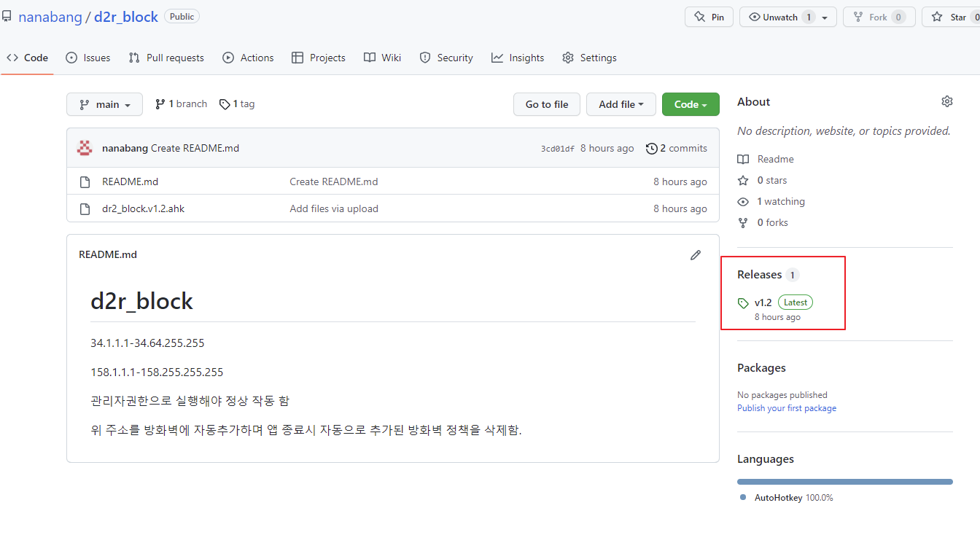
Task: Open the Pull requests tab
Action: click(x=166, y=58)
